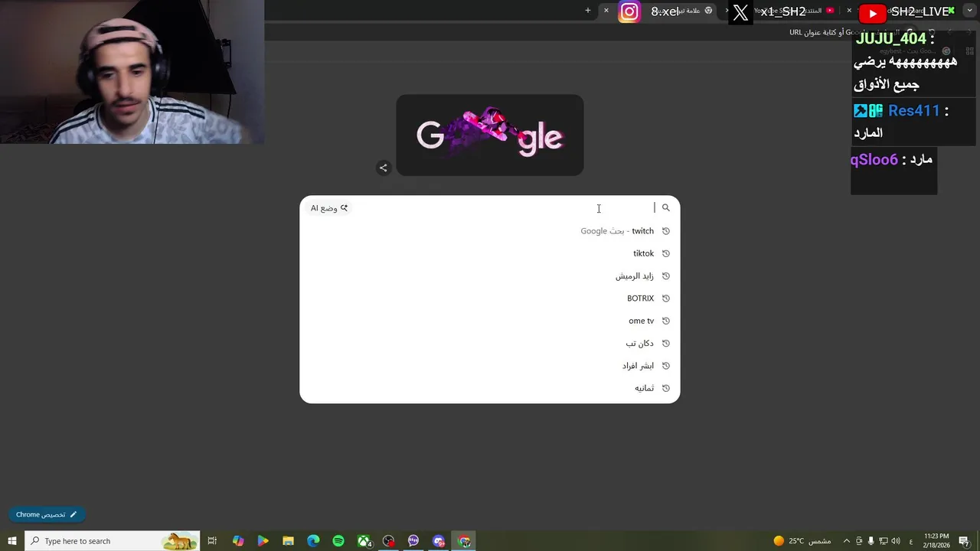Share the Google doodle
The width and height of the screenshot is (980, 551).
point(384,168)
